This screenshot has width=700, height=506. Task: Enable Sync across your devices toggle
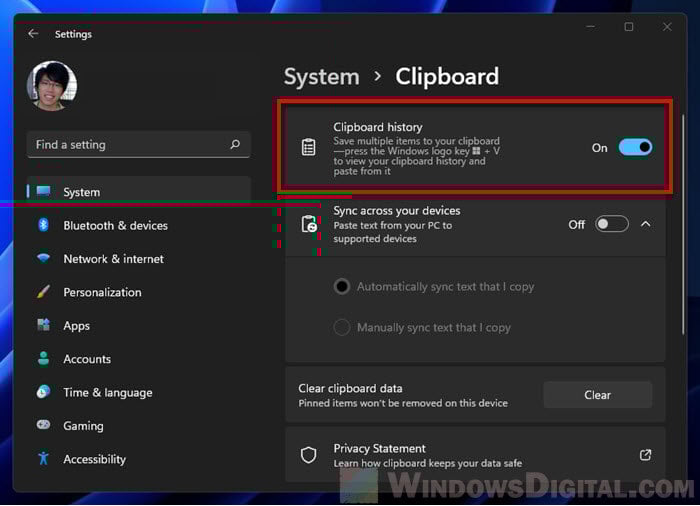(612, 224)
